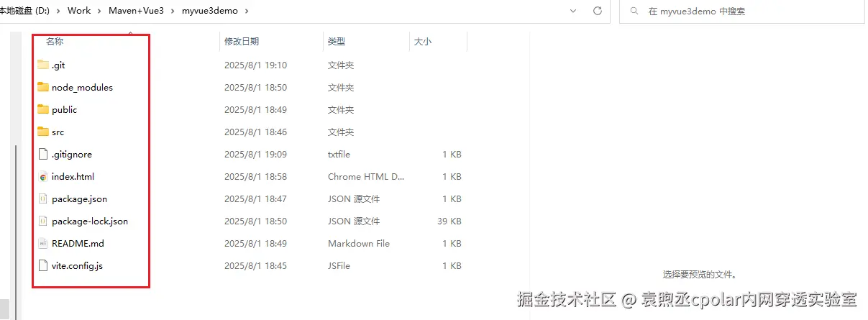Screen dimensions: 868x320
Task: Select the node_modules folder icon
Action: point(43,88)
